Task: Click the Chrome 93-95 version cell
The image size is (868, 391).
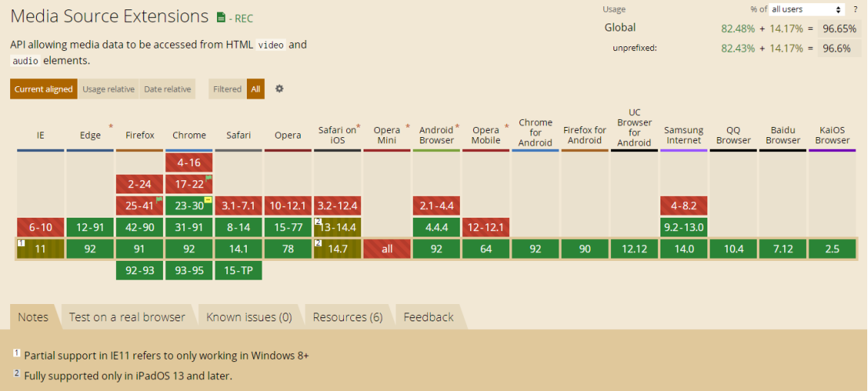Action: pos(189,270)
